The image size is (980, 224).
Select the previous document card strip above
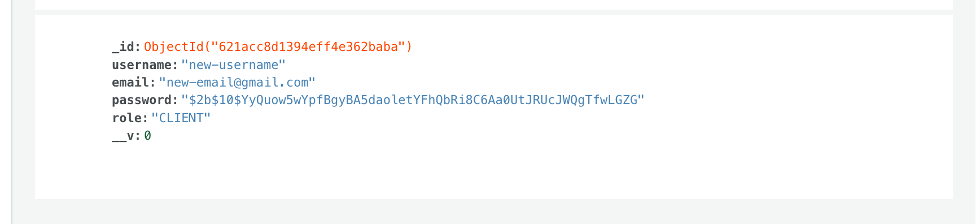tap(494, 5)
